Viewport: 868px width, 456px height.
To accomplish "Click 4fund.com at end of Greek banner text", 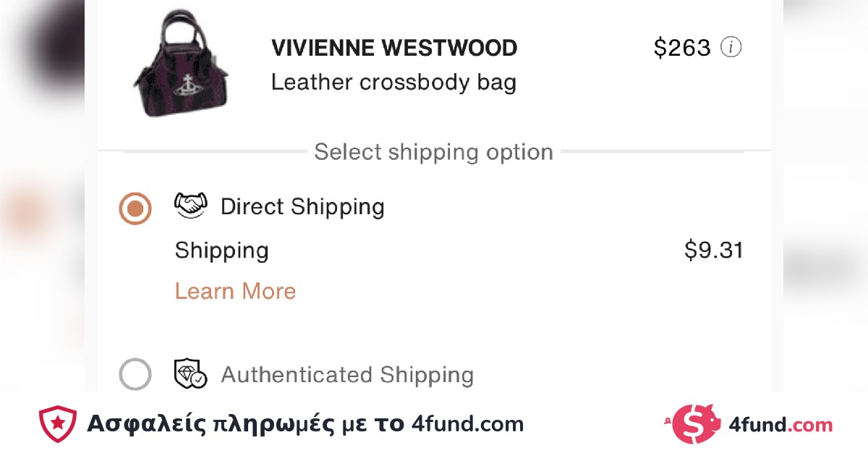I will click(x=467, y=424).
